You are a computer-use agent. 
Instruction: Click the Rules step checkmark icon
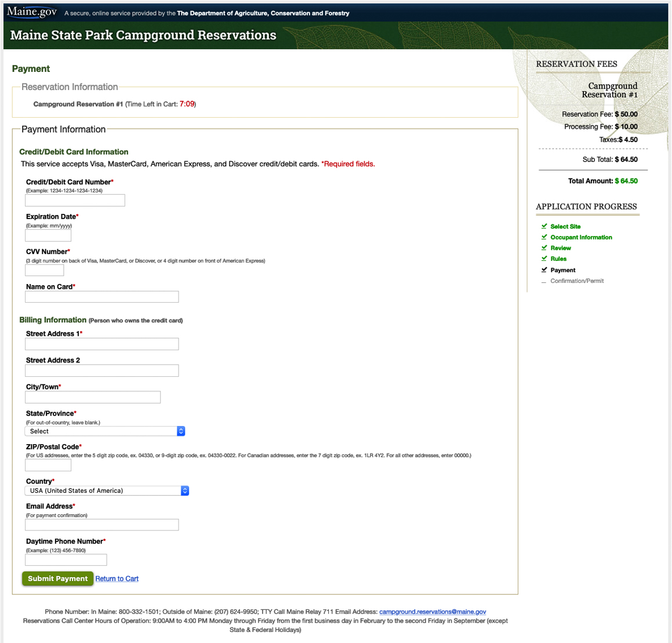[544, 259]
